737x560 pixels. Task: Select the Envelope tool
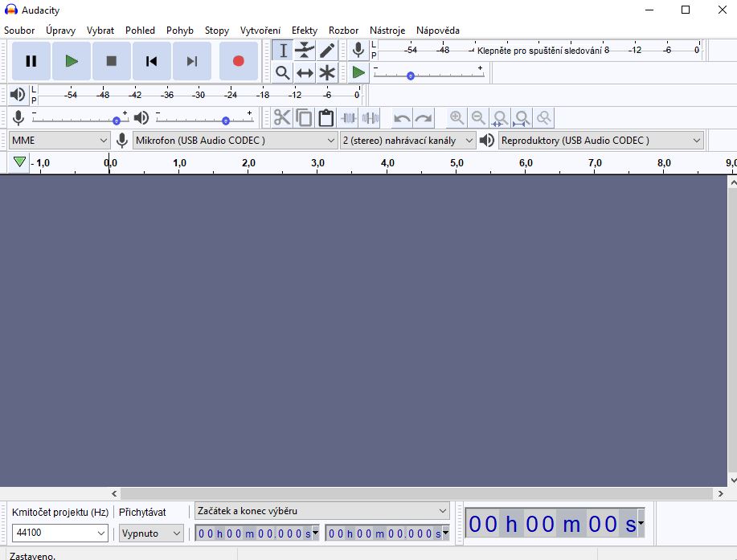click(305, 51)
